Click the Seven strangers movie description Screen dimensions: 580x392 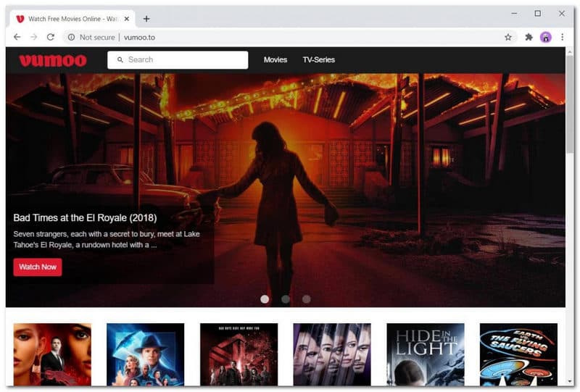(107, 239)
